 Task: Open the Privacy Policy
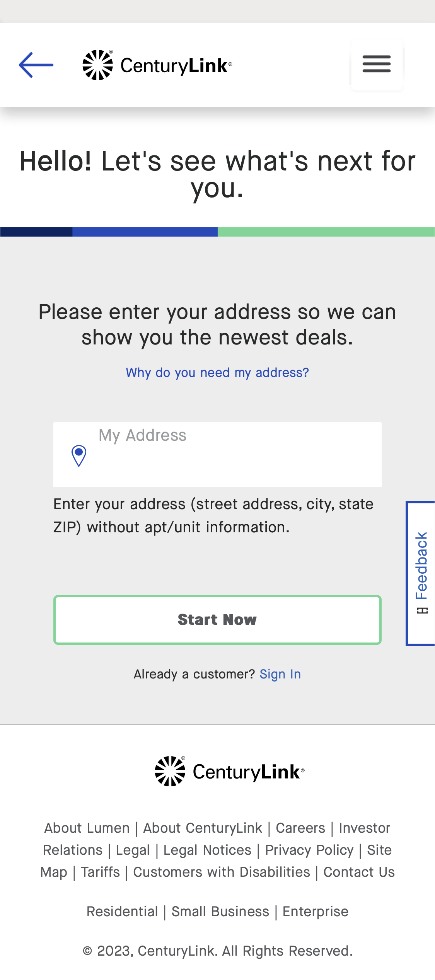point(309,850)
